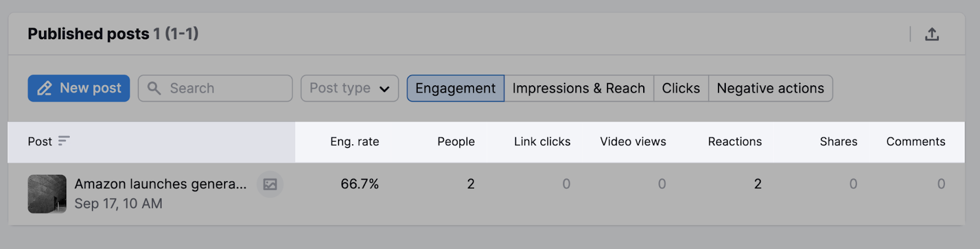Open the Clicks tab
This screenshot has height=249, width=980.
pos(680,88)
